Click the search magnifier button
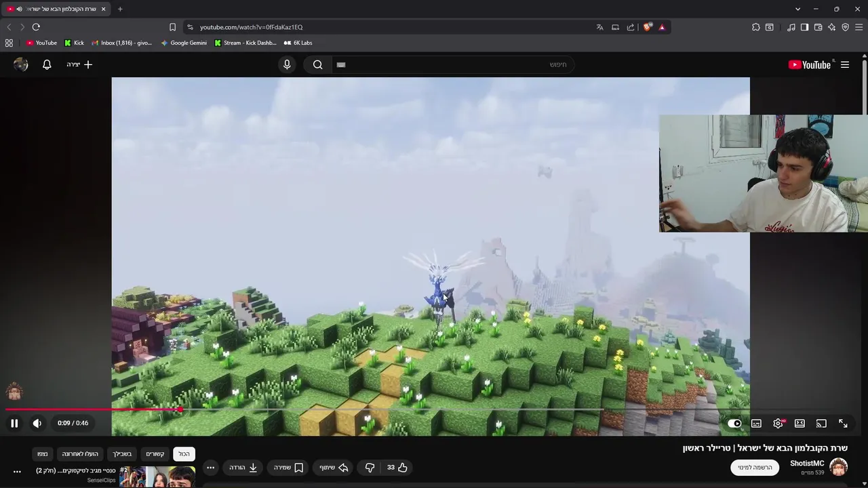 317,64
